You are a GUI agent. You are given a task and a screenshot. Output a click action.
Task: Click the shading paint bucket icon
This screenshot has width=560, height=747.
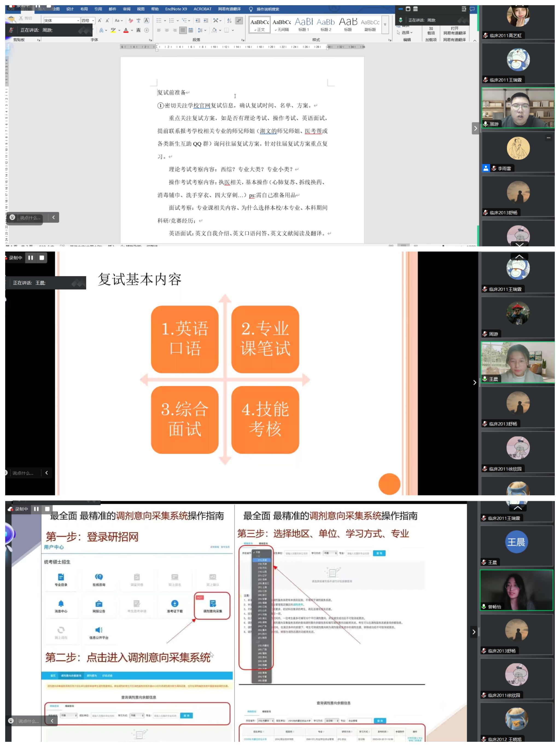click(x=214, y=30)
